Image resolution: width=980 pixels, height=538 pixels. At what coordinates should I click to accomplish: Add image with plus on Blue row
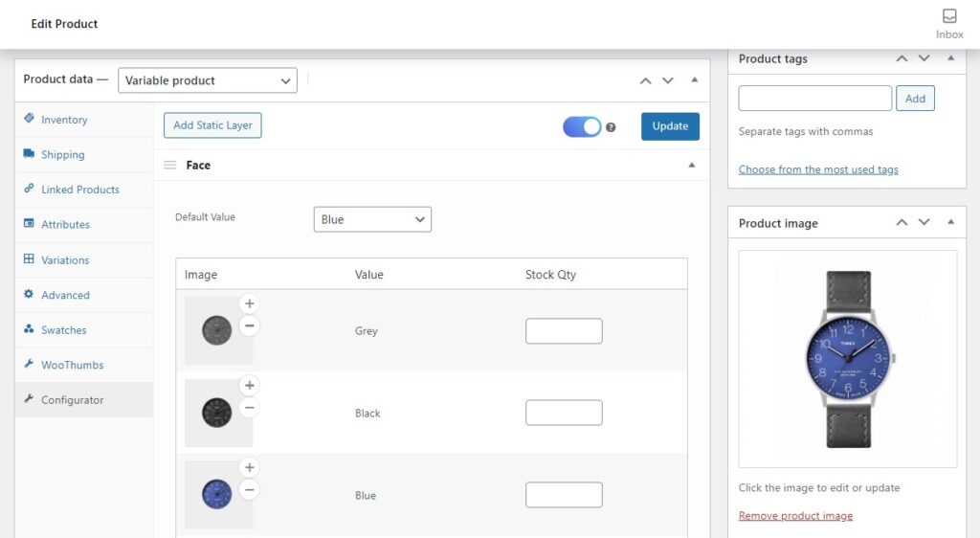pos(250,467)
